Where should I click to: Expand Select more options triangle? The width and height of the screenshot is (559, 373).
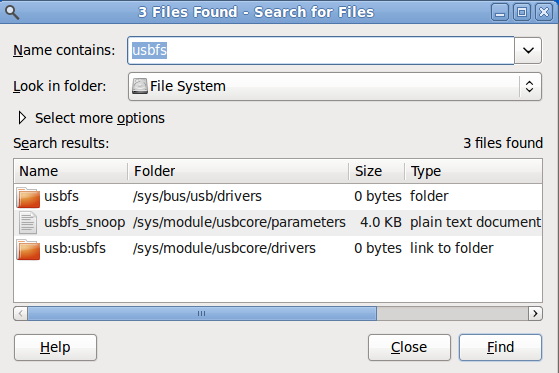click(x=22, y=118)
